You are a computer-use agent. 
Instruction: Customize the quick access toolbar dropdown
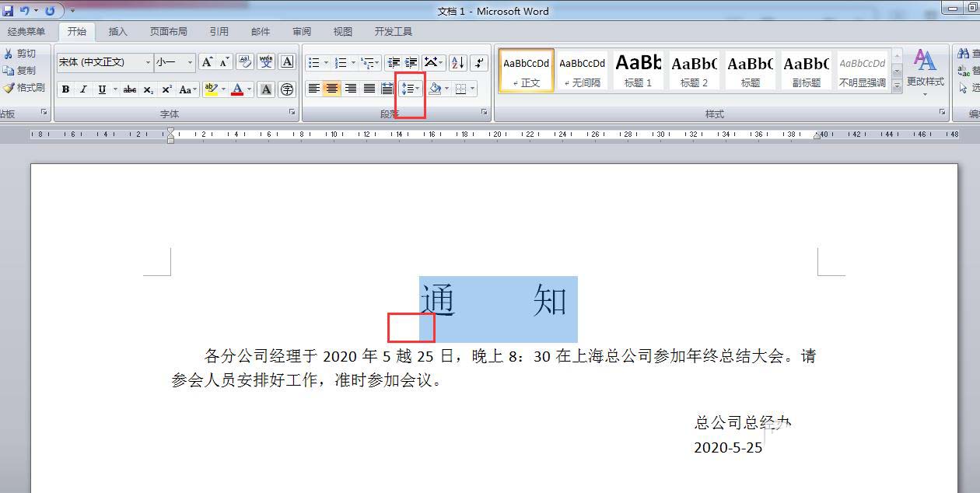(x=72, y=11)
